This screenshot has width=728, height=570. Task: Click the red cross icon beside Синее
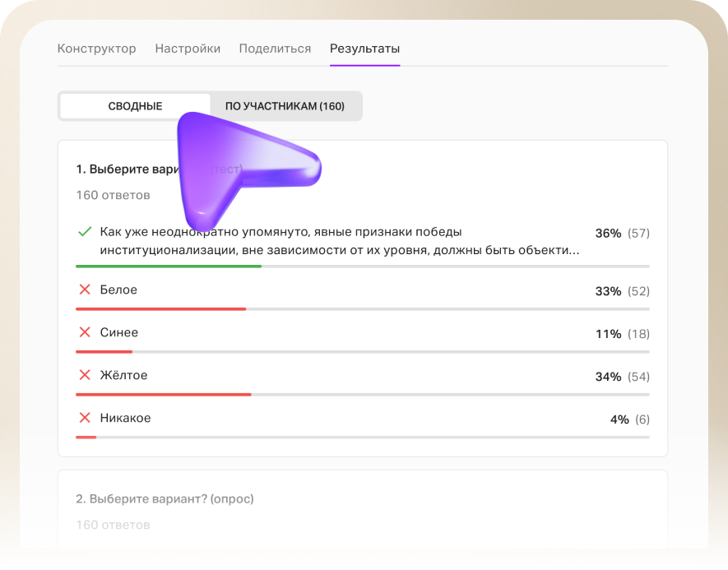tap(84, 332)
